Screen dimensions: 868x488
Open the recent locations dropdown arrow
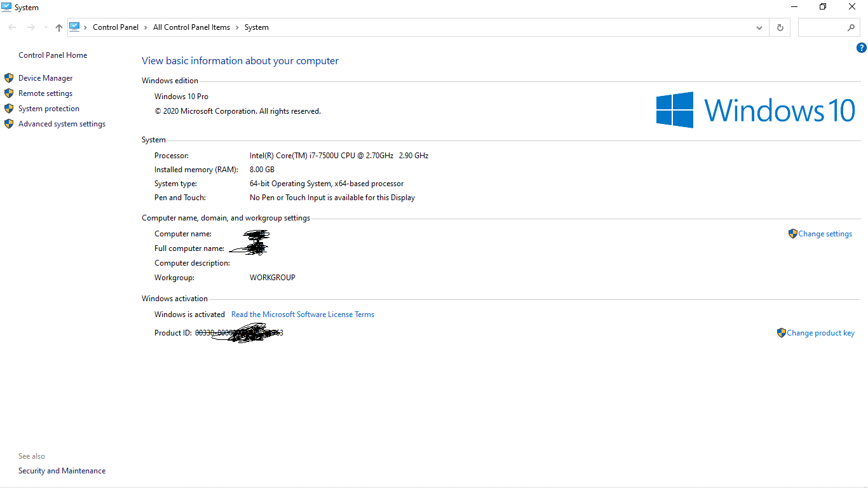[46, 27]
